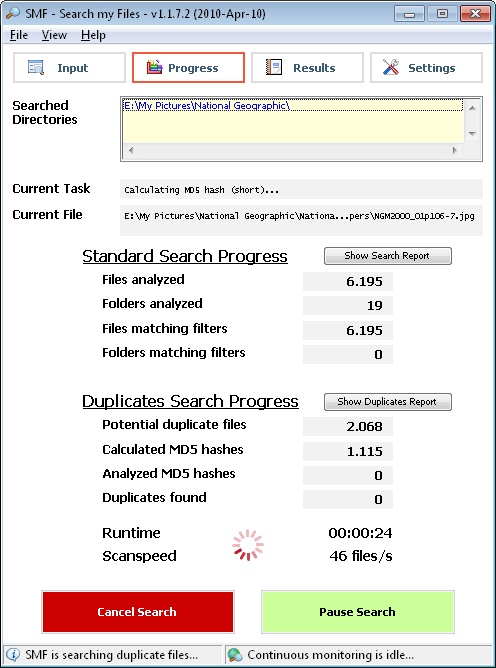
Task: Click the continuous monitoring globe icon
Action: pos(235,654)
